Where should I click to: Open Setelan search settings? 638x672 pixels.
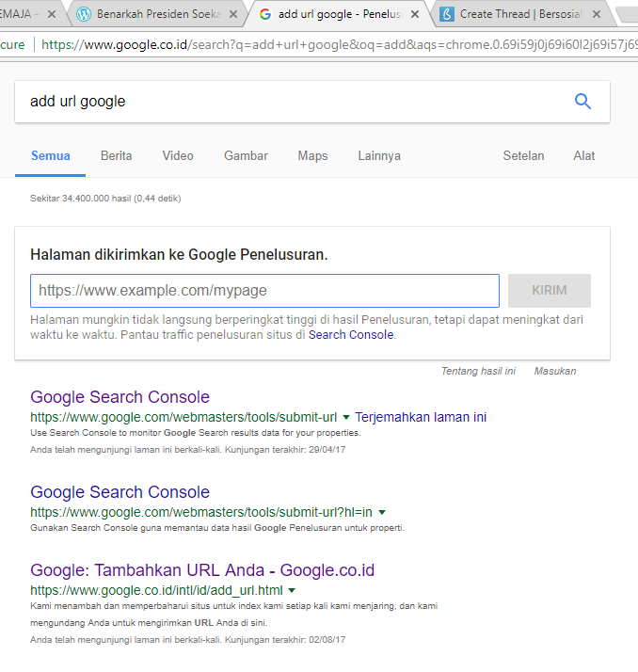(523, 155)
